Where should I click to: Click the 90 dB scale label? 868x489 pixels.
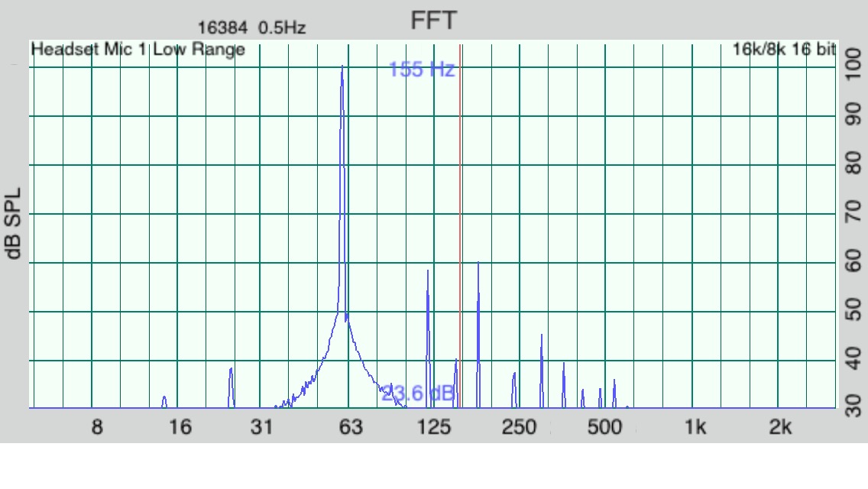(x=853, y=114)
